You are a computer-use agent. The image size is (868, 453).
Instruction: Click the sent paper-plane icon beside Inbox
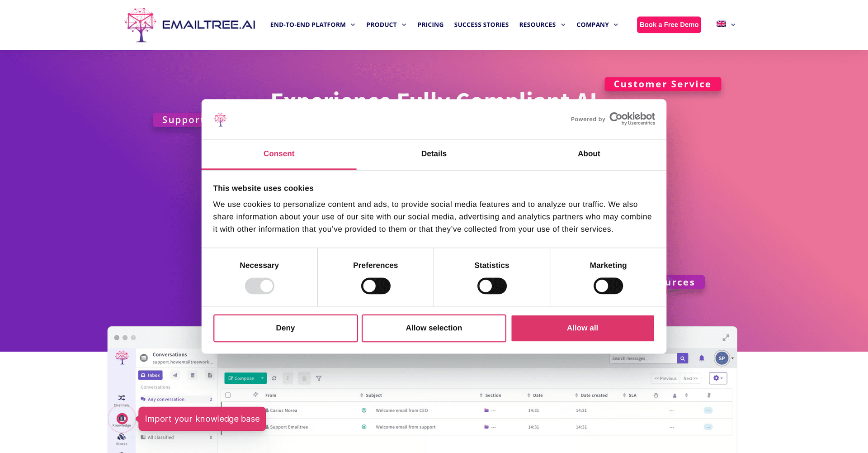pos(175,375)
